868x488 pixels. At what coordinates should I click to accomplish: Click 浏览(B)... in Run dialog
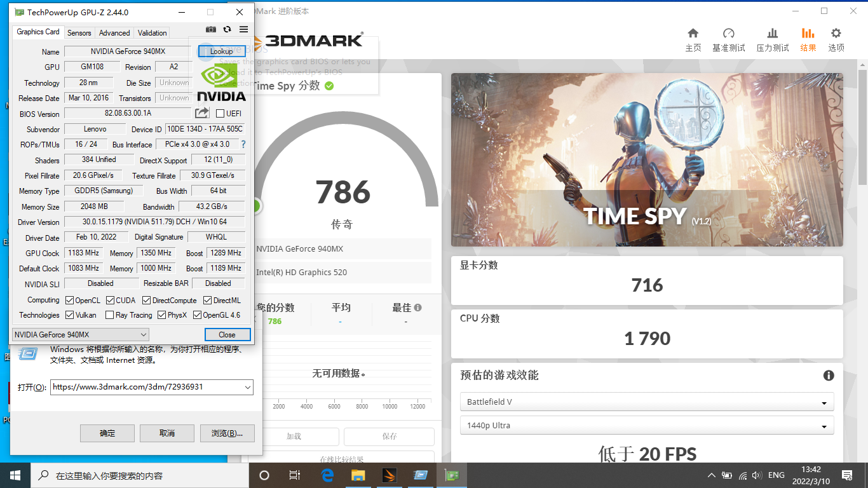(x=227, y=433)
